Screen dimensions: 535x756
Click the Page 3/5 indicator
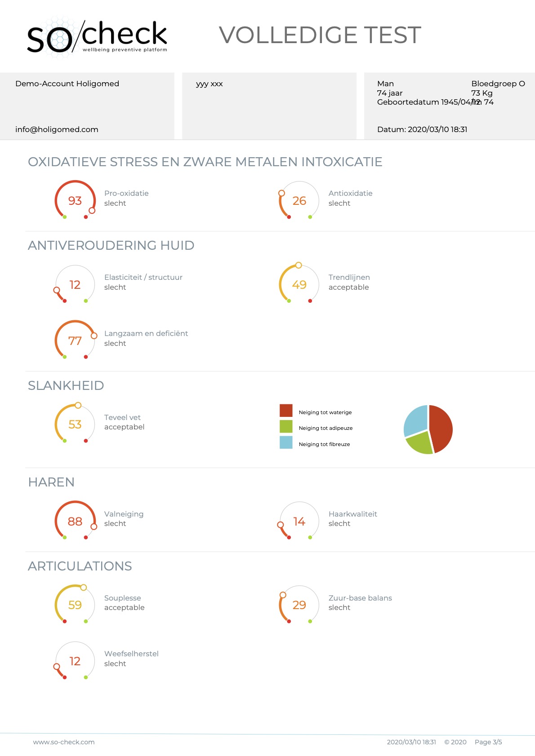point(488,742)
